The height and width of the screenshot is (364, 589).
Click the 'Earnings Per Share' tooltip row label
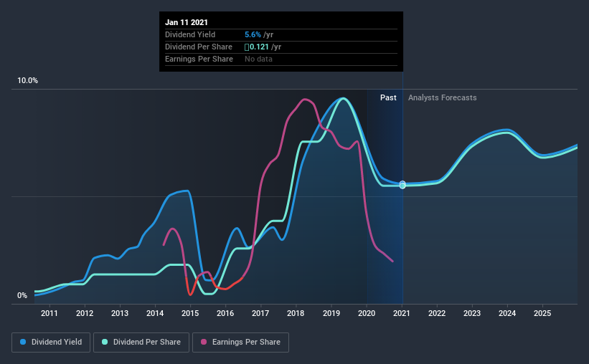pos(199,59)
